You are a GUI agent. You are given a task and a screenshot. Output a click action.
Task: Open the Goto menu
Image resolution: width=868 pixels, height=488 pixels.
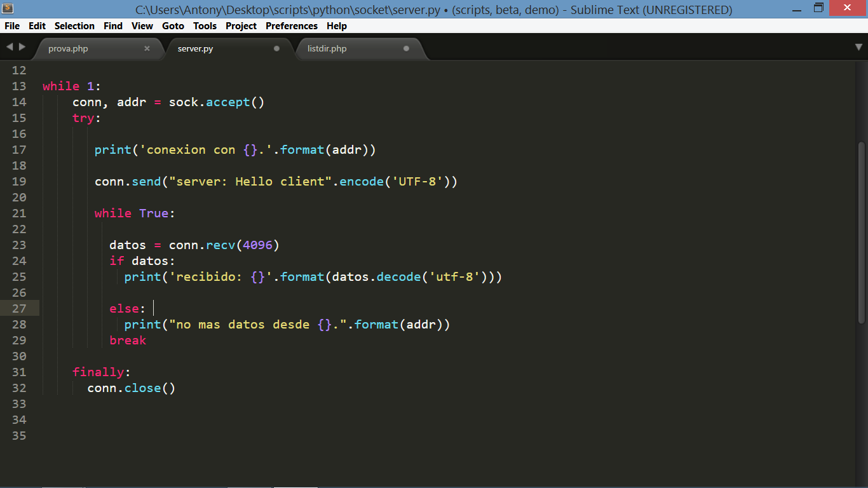point(173,26)
